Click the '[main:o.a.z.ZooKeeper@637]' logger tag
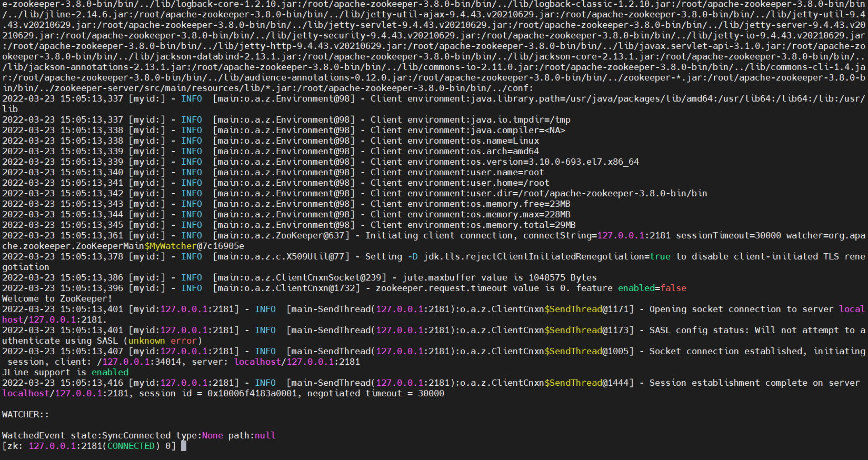 point(281,235)
